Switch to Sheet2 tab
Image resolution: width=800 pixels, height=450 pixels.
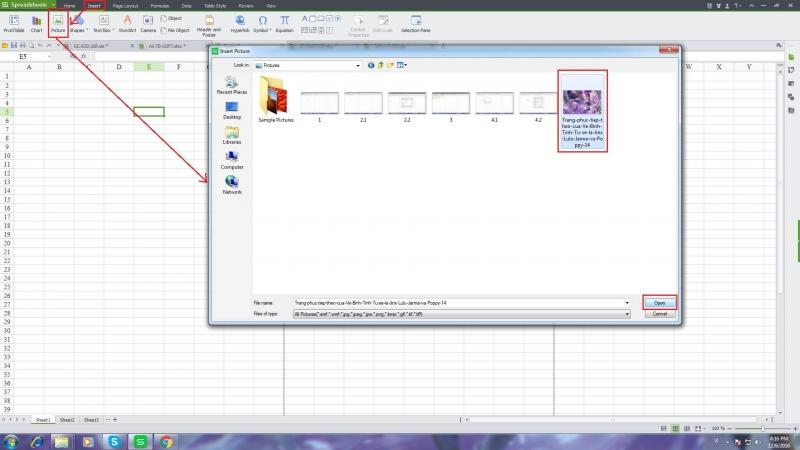coord(66,419)
